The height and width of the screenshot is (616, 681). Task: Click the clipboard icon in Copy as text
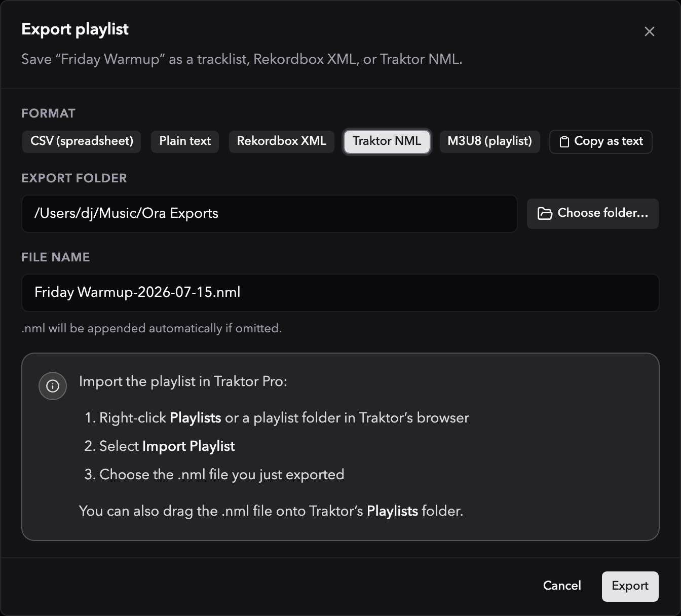(564, 142)
